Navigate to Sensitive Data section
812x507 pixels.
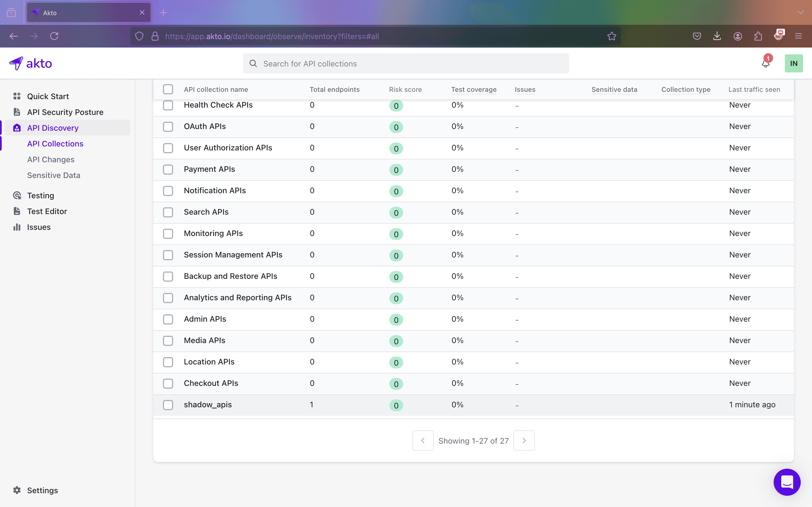[x=53, y=175]
